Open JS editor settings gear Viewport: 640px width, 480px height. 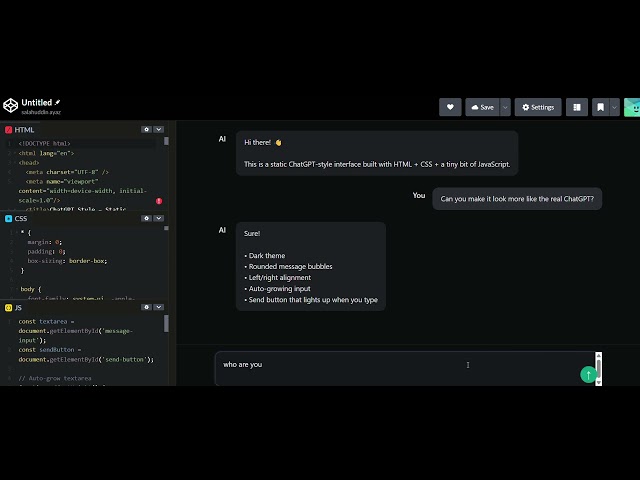(x=147, y=307)
